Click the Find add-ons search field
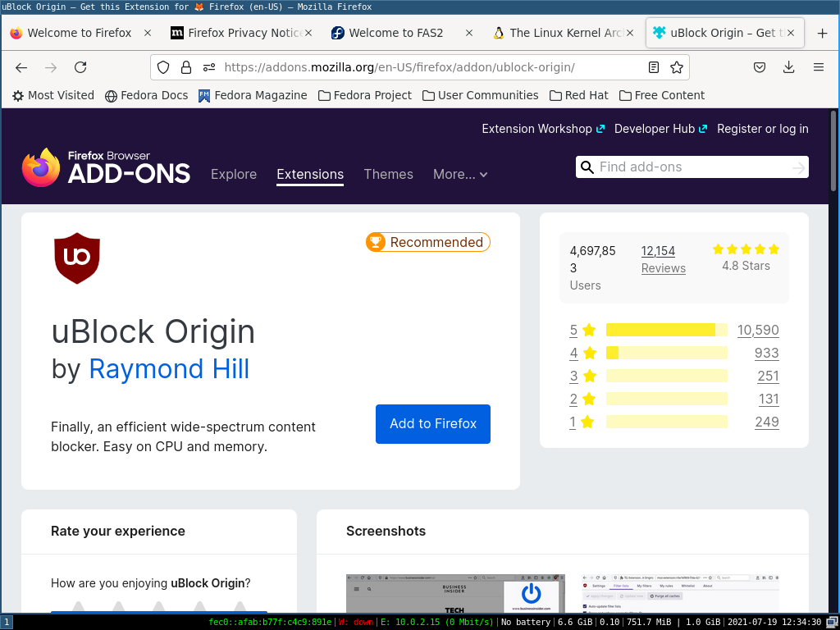840x630 pixels. coord(692,167)
